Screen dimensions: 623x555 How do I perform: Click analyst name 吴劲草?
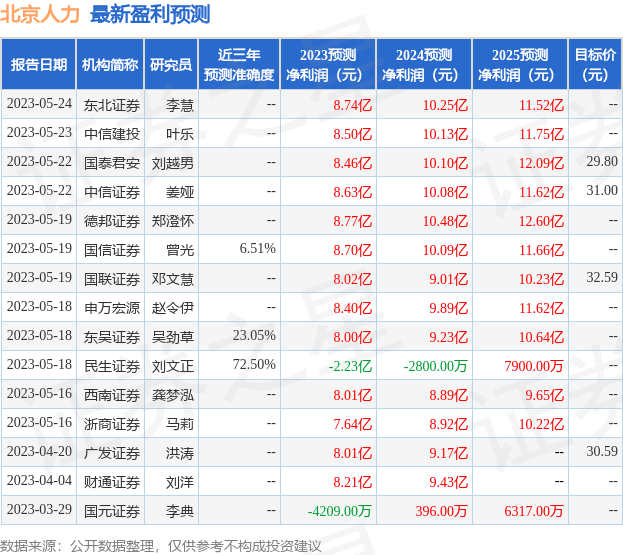(172, 336)
